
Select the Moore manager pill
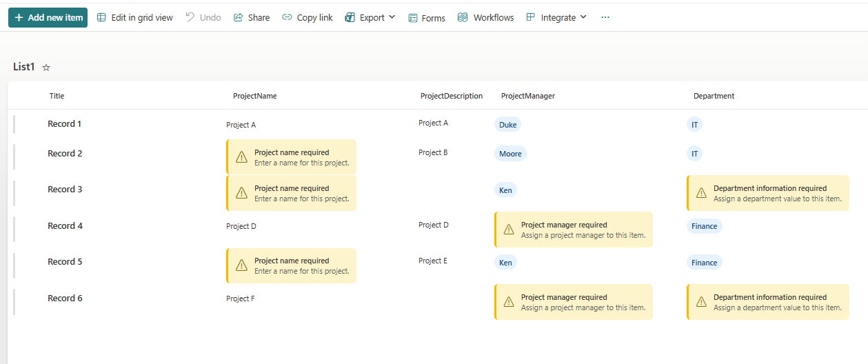click(510, 154)
